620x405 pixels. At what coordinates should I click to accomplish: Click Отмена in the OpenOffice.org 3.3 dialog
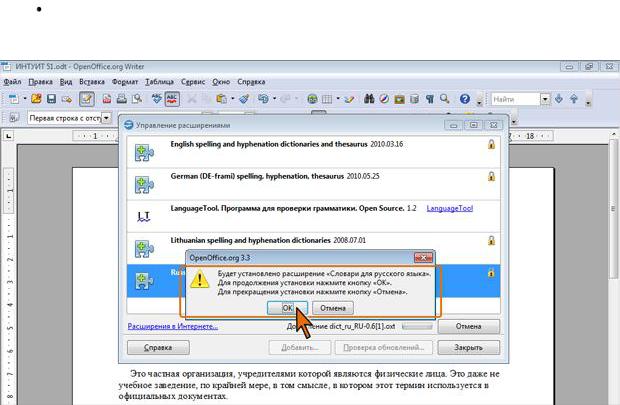(333, 308)
